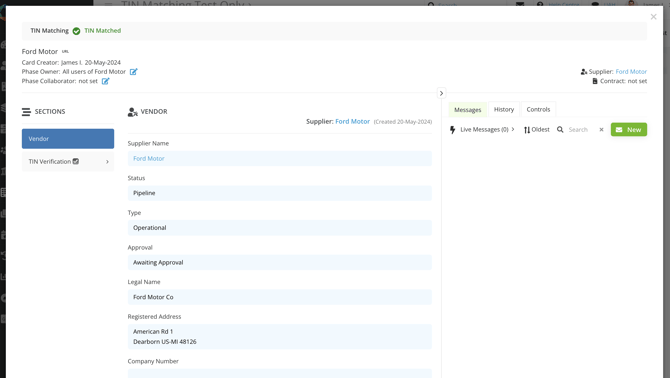Switch to the Messages tab
The width and height of the screenshot is (670, 378).
[467, 110]
